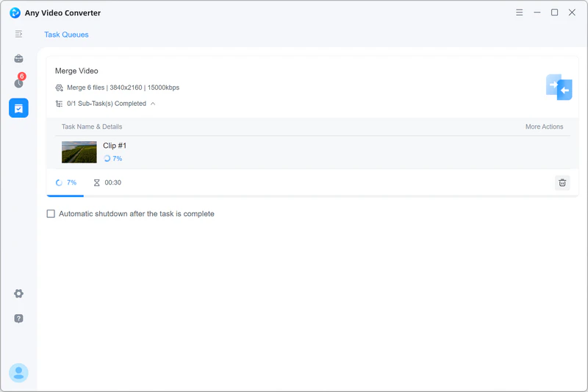Open history with 6 notifications badge
The image size is (588, 392).
18,83
